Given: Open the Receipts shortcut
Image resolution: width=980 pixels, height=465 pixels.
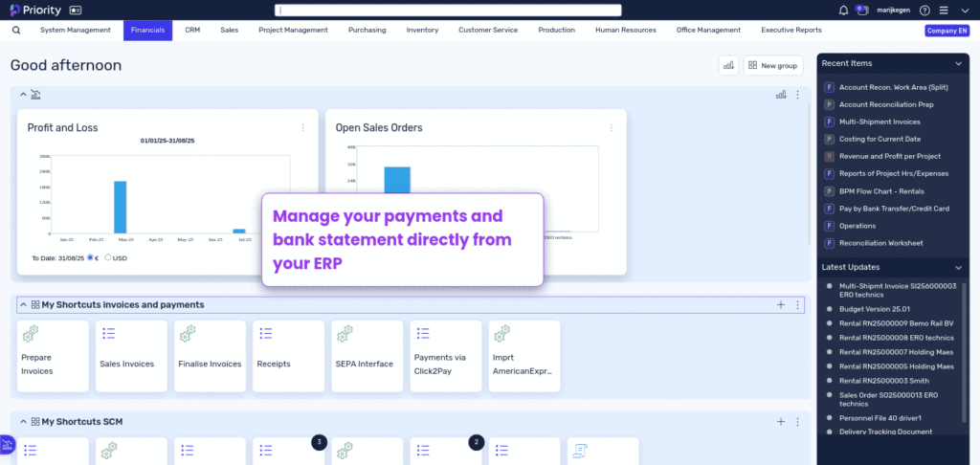Looking at the screenshot, I should pyautogui.click(x=289, y=356).
